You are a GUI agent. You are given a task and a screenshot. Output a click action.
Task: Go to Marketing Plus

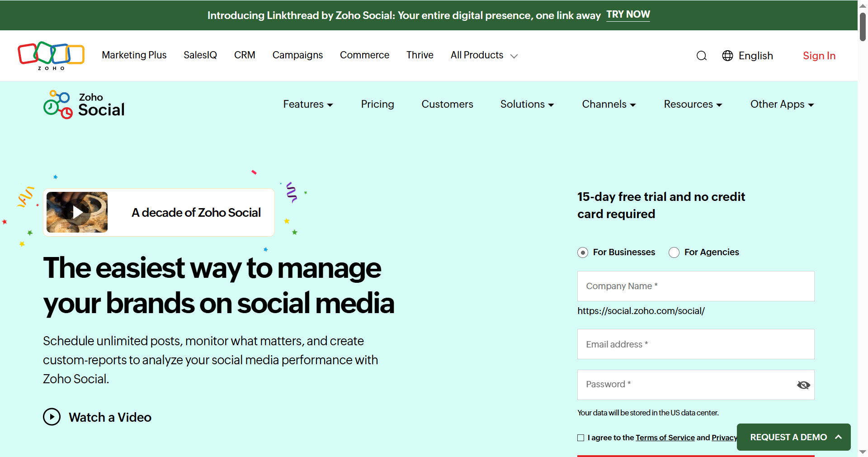pyautogui.click(x=134, y=55)
